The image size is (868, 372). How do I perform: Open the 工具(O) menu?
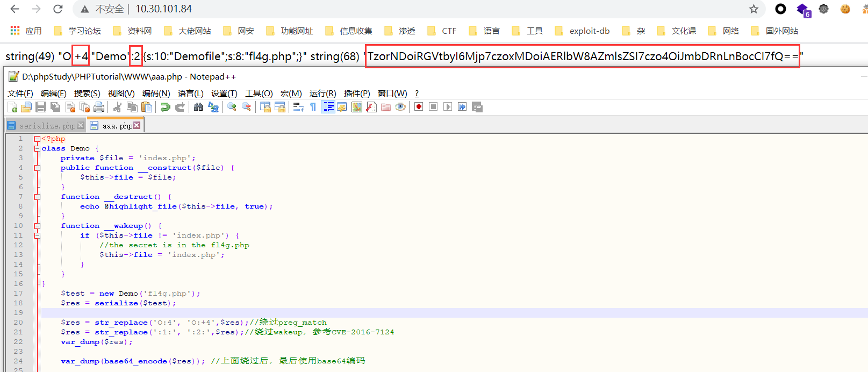point(259,94)
